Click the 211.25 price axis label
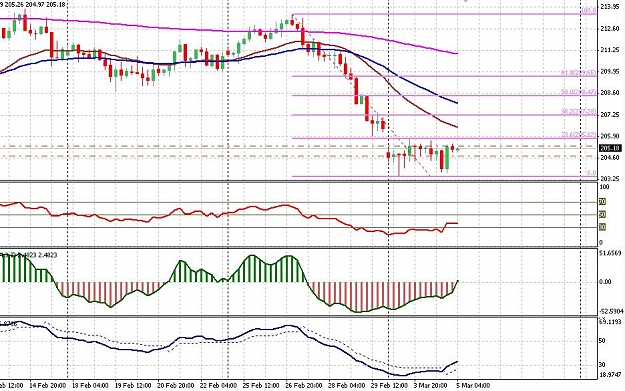Image resolution: width=625 pixels, height=391 pixels. coord(610,50)
